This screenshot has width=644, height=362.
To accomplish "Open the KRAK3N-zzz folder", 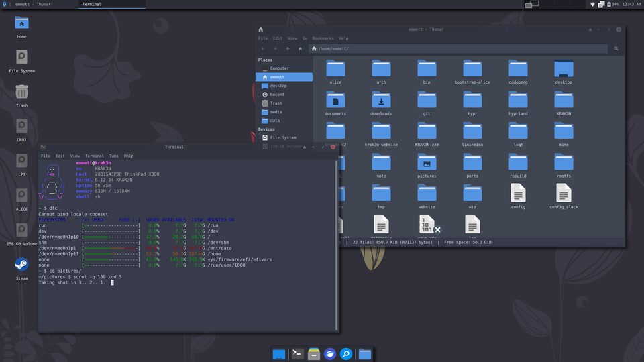I will (x=427, y=135).
